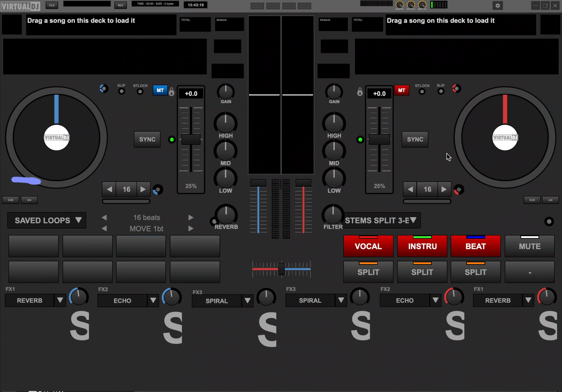Click the right deck LOW EQ knob
Image resolution: width=562 pixels, height=392 pixels.
coord(334,178)
